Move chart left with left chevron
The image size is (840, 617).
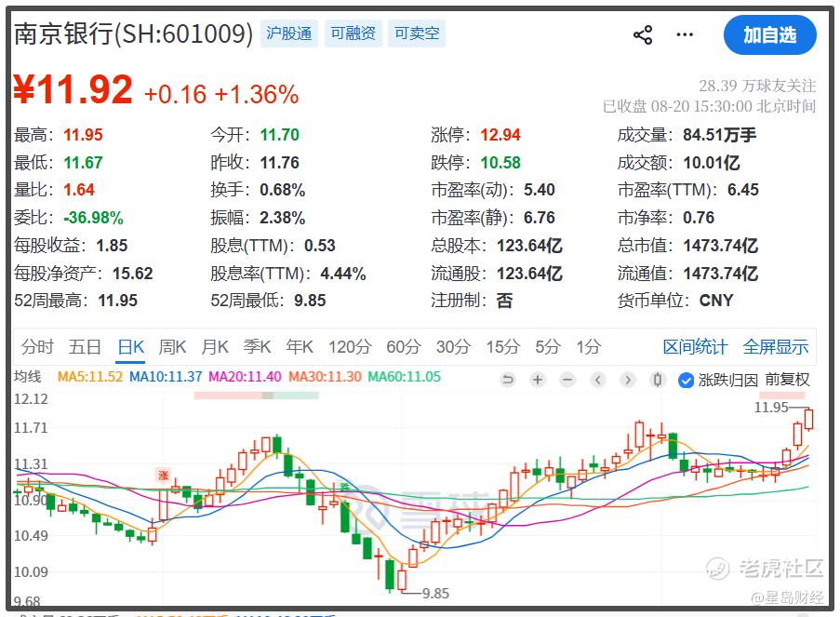pyautogui.click(x=598, y=380)
